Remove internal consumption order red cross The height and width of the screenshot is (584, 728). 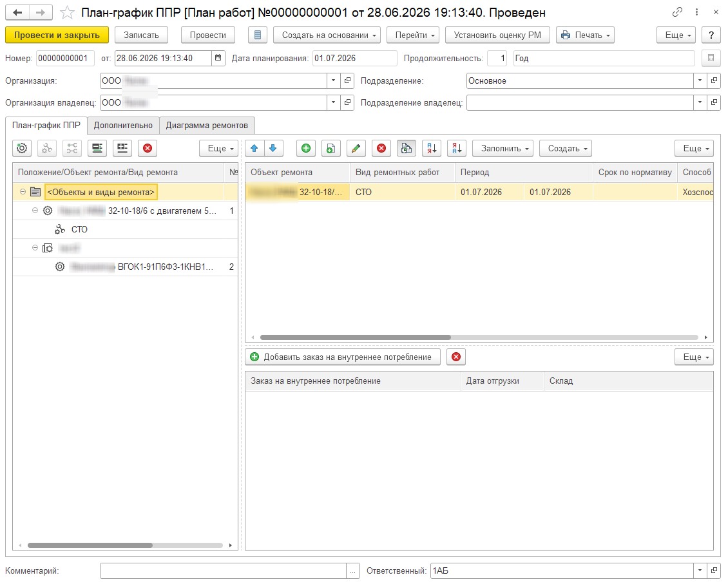point(456,357)
